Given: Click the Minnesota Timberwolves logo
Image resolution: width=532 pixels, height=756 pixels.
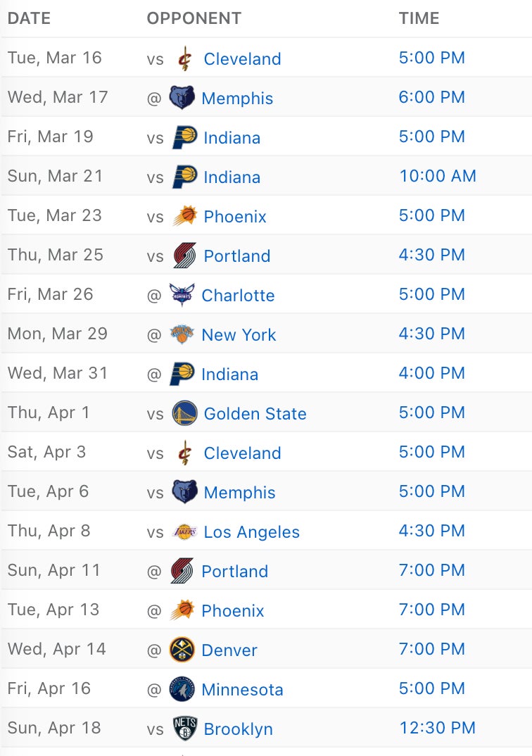Looking at the screenshot, I should point(182,689).
